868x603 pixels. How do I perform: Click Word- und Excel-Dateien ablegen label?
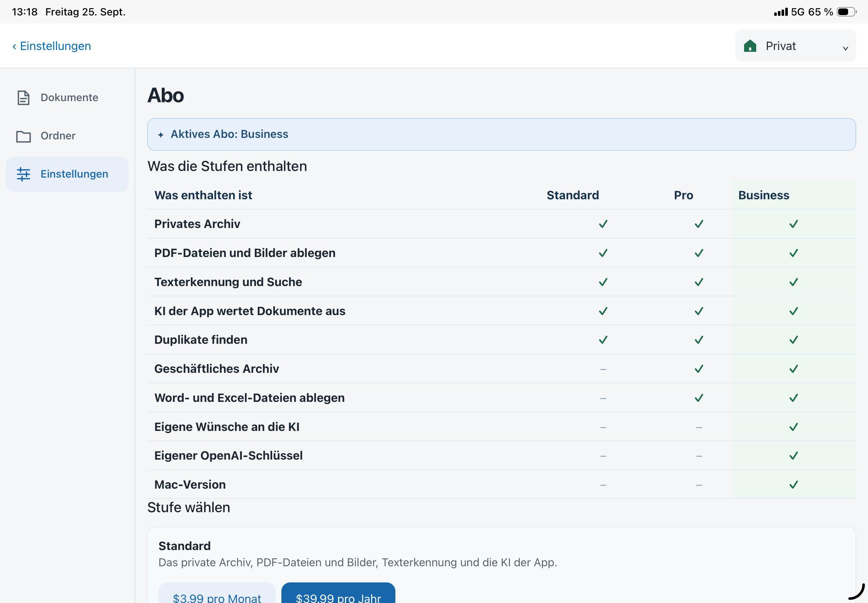click(x=249, y=398)
